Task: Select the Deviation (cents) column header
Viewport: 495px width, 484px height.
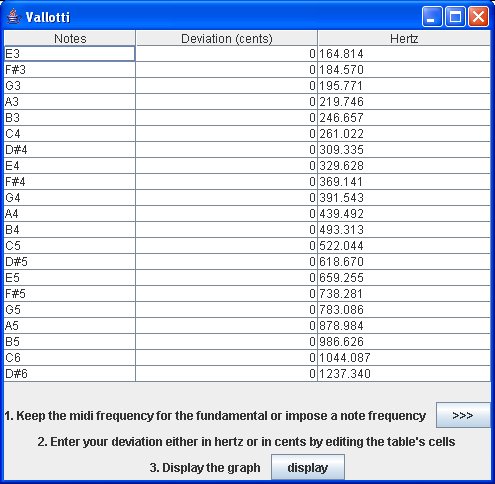Action: coord(227,38)
